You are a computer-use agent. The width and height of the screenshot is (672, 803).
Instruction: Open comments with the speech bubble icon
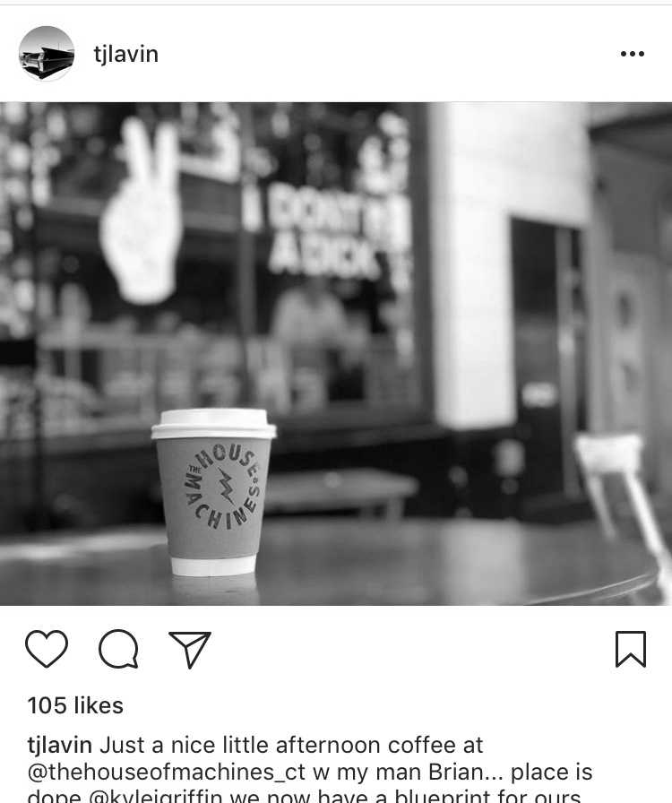point(118,648)
